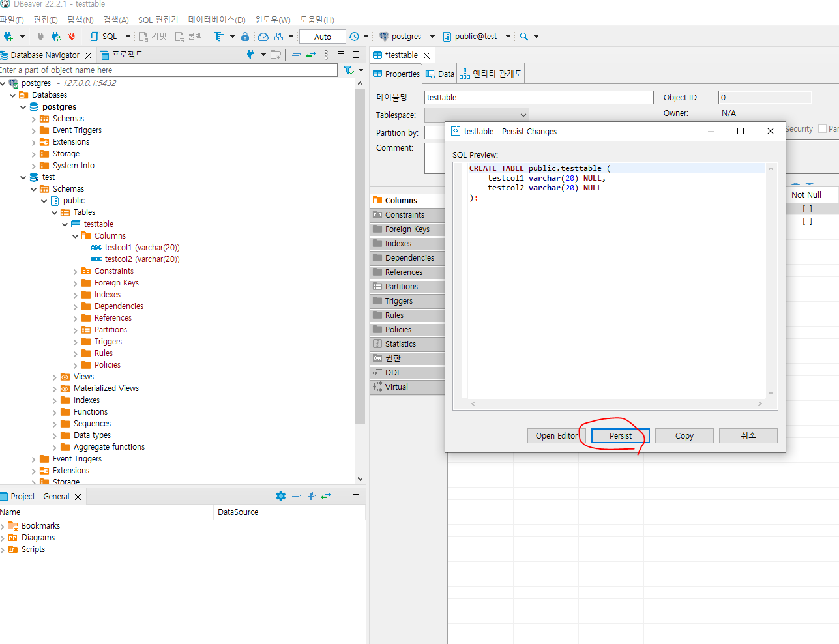Click the search magnifier icon in toolbar
This screenshot has width=839, height=644.
coord(524,37)
